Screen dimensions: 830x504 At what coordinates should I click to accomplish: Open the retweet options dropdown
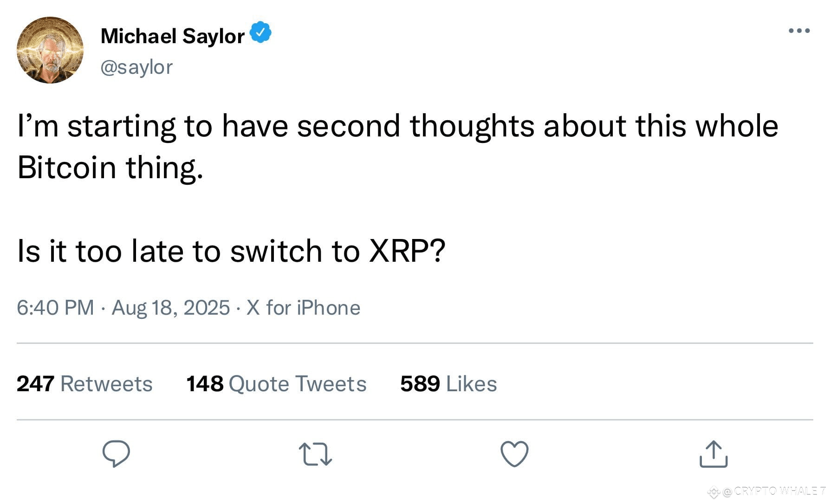pyautogui.click(x=316, y=455)
